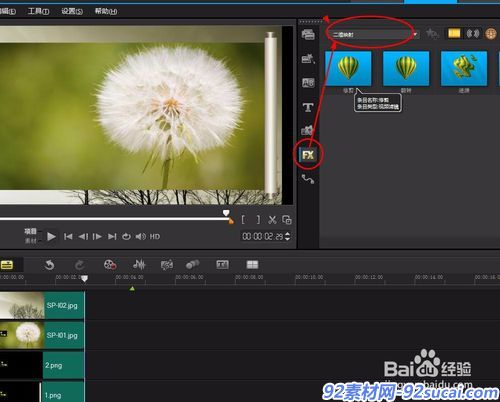Viewport: 500px width, 402px height.
Task: Open the Transition library panel icon
Action: tap(308, 83)
